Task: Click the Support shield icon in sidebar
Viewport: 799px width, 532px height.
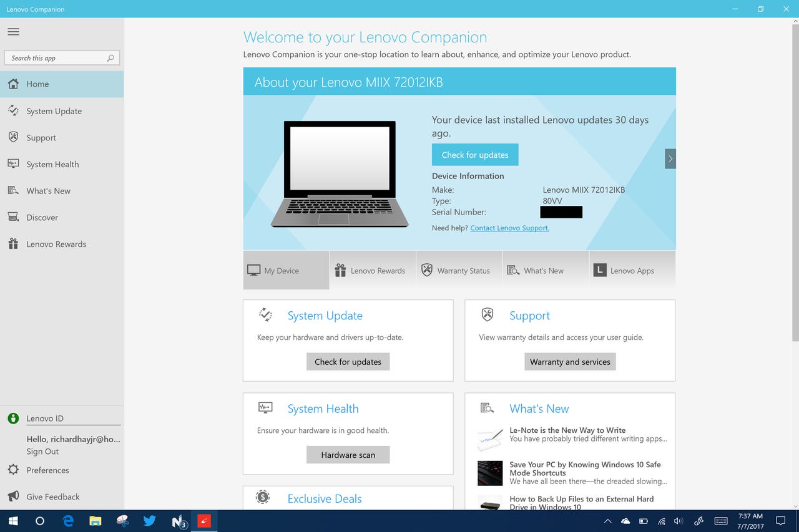Action: (13, 137)
